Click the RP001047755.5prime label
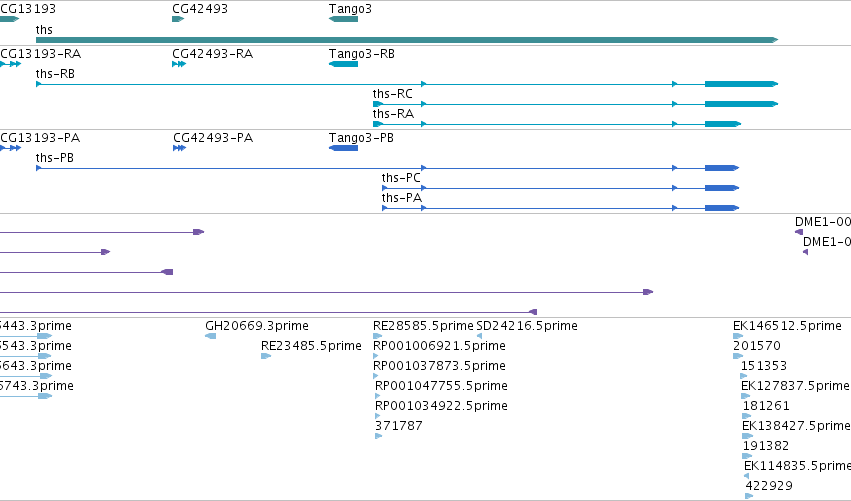The image size is (851, 501). (441, 386)
